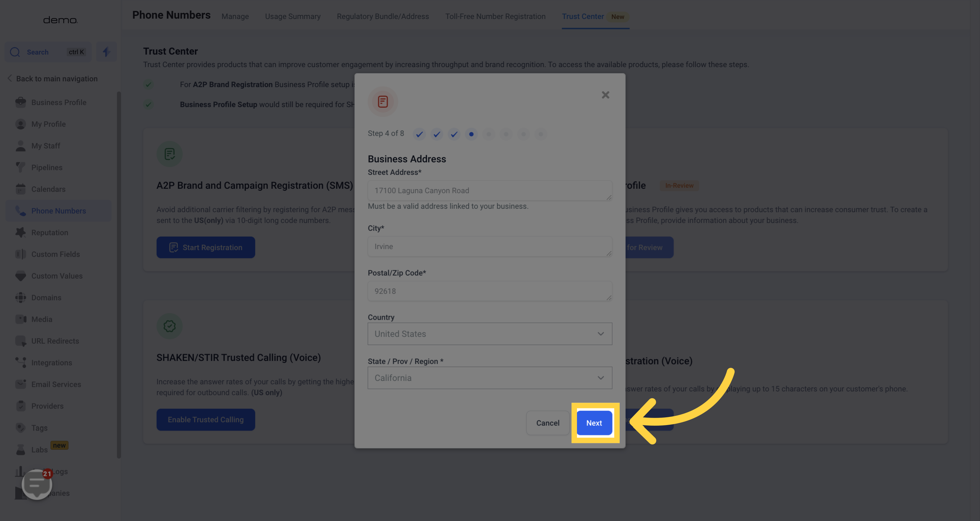Open the Country dropdown
The image size is (980, 521).
pos(489,334)
